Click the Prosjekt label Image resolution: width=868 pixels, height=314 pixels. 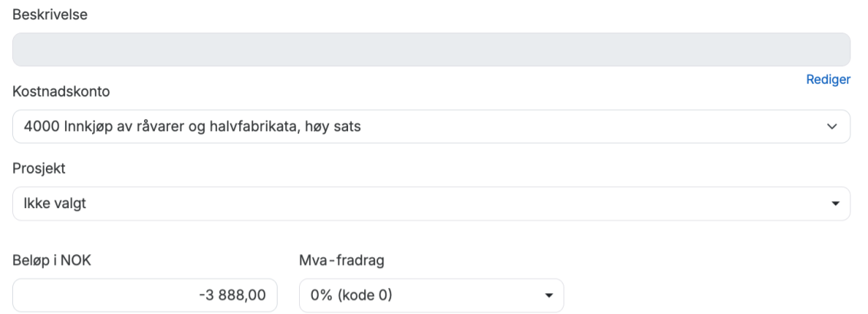39,168
